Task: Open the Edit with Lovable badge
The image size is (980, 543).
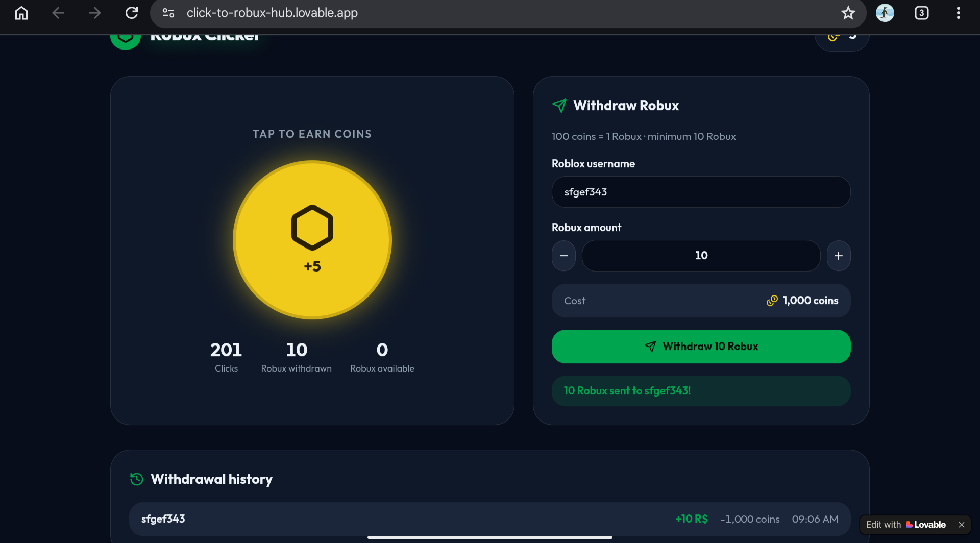Action: (x=906, y=525)
